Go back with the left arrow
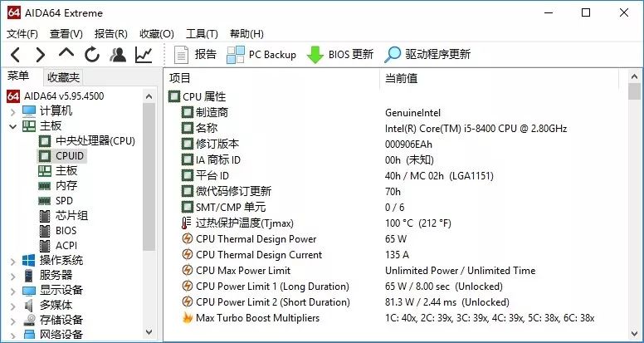Viewport: 644px width, 343px height. pyautogui.click(x=15, y=54)
